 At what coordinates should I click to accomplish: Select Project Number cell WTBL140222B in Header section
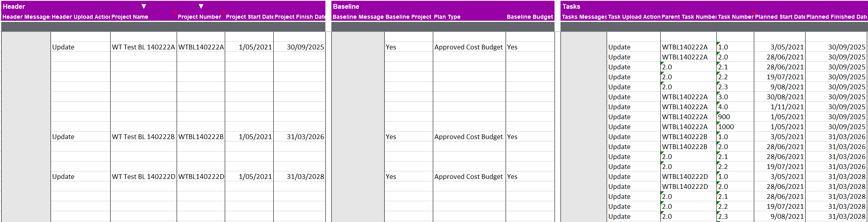click(201, 137)
